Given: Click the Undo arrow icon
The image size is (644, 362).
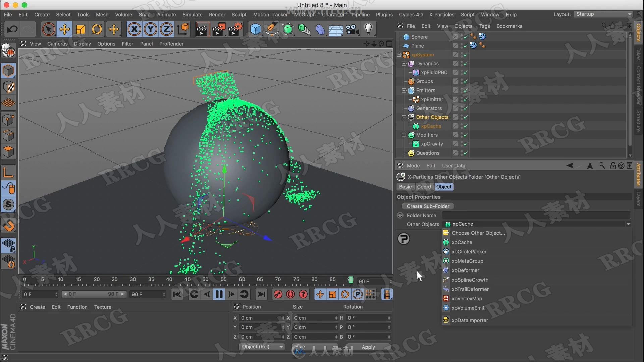Looking at the screenshot, I should click(12, 29).
